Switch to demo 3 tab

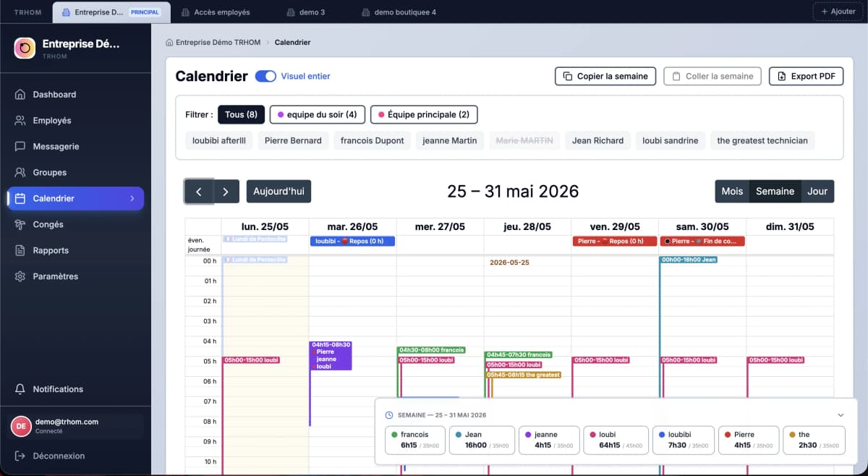click(x=306, y=12)
